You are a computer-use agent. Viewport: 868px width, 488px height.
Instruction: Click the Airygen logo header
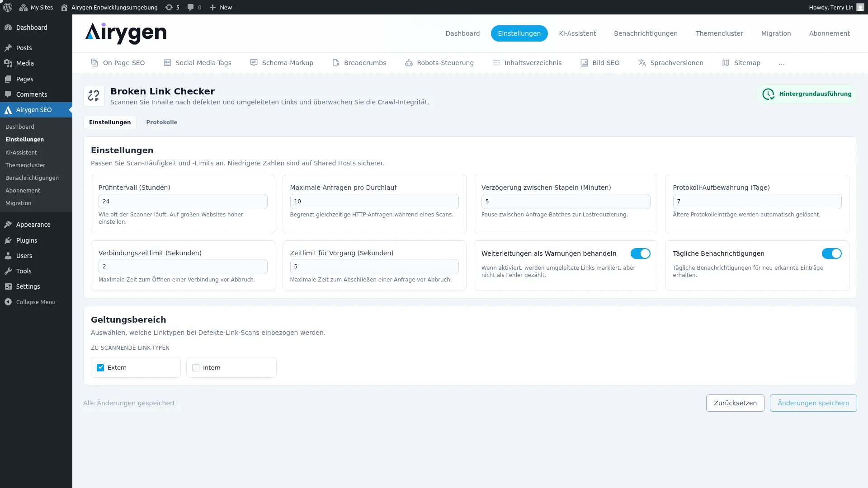[x=126, y=33]
